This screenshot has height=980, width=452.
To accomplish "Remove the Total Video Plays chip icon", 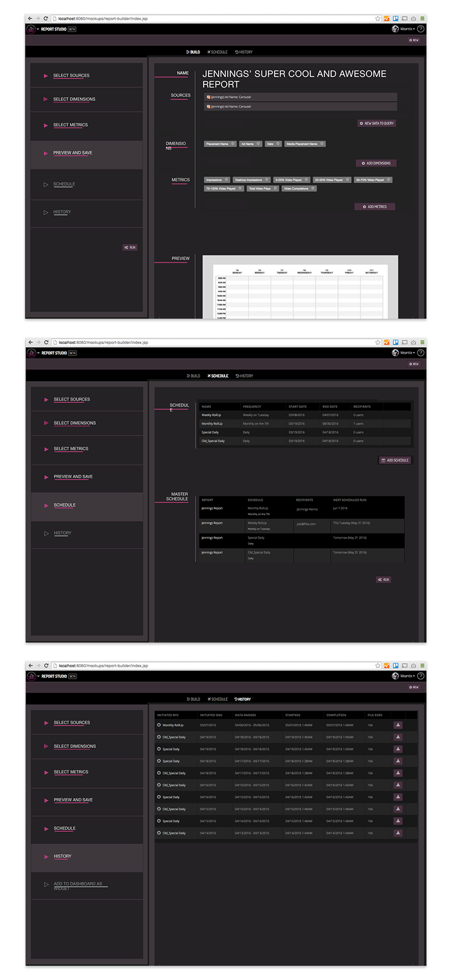I will 276,188.
